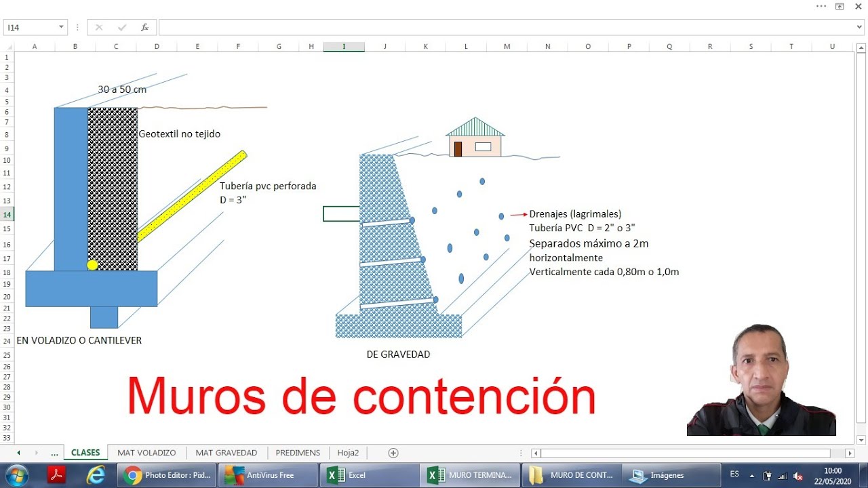This screenshot has height=488, width=868.
Task: Select row 24 header
Action: tap(7, 341)
